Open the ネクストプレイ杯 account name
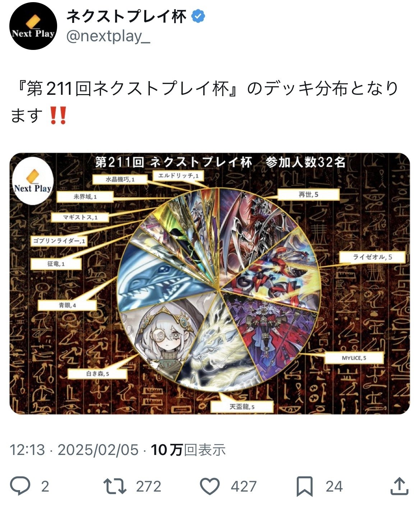This screenshot has width=420, height=516. (126, 16)
